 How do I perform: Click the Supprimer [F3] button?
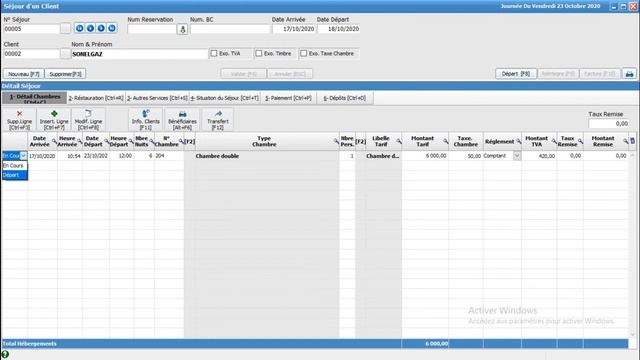tap(65, 74)
